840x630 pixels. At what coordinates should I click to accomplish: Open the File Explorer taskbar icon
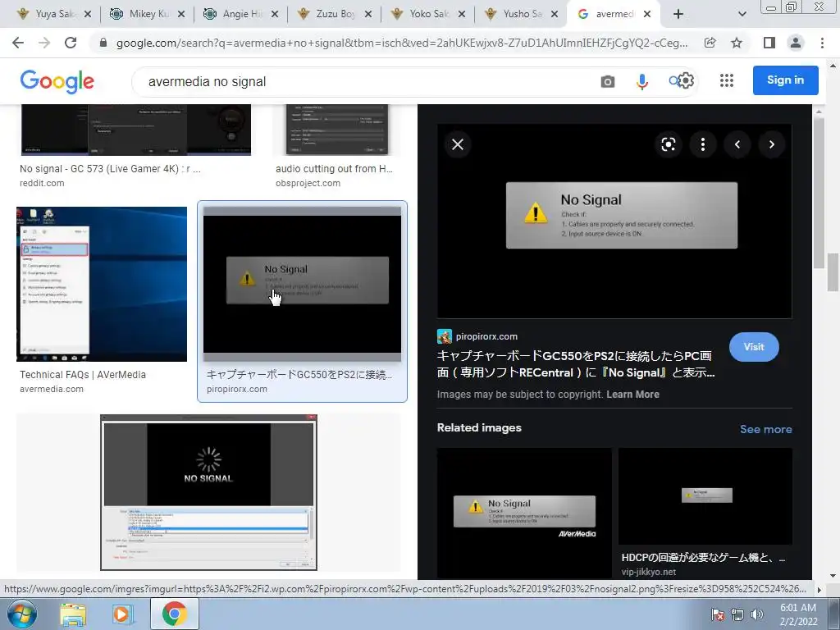coord(73,614)
